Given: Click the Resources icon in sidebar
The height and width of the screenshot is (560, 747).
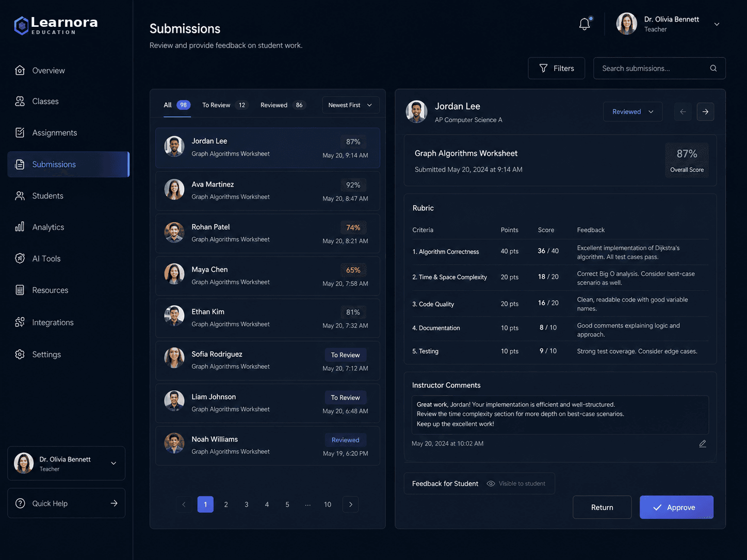Looking at the screenshot, I should click(x=20, y=290).
